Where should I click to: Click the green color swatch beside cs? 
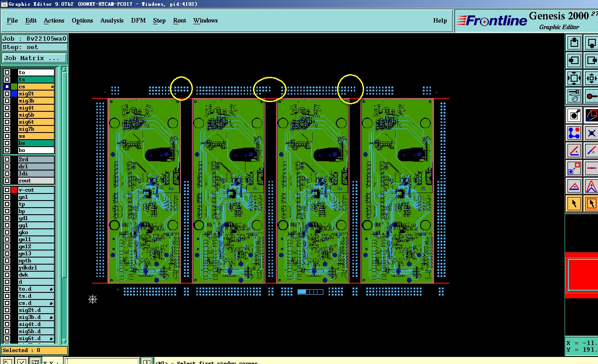14,87
